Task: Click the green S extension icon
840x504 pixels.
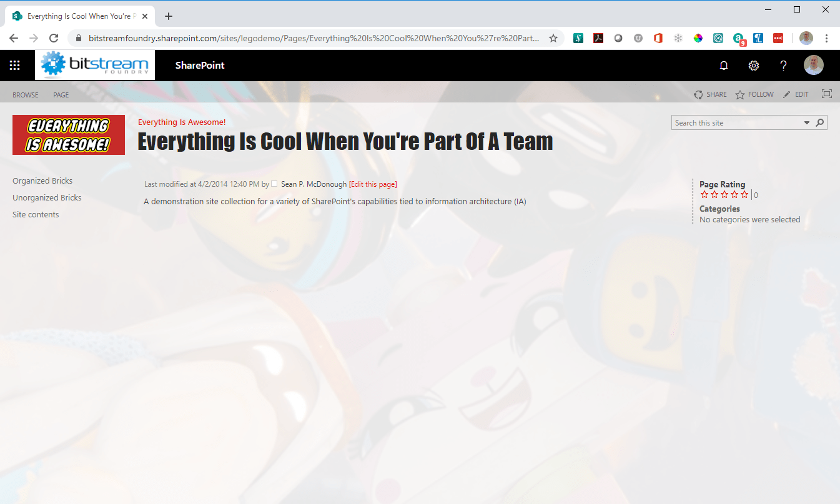Action: point(578,38)
